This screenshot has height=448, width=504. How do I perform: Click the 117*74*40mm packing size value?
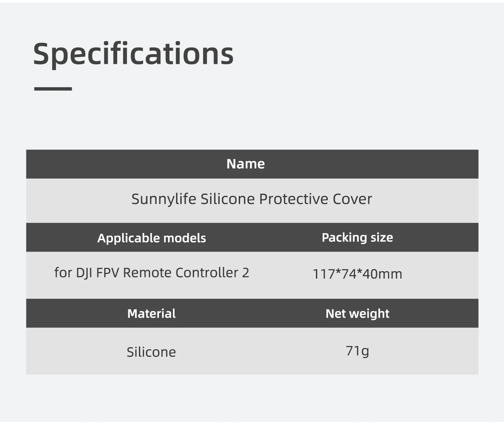(357, 274)
